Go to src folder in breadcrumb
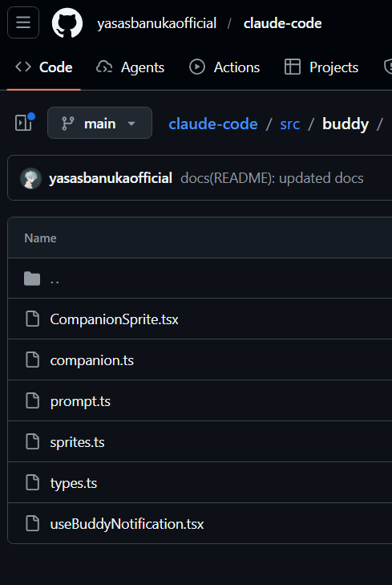 [x=290, y=124]
